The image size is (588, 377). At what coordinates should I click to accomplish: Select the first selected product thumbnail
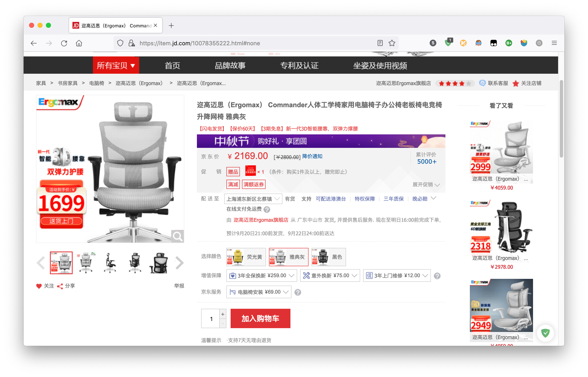[61, 263]
